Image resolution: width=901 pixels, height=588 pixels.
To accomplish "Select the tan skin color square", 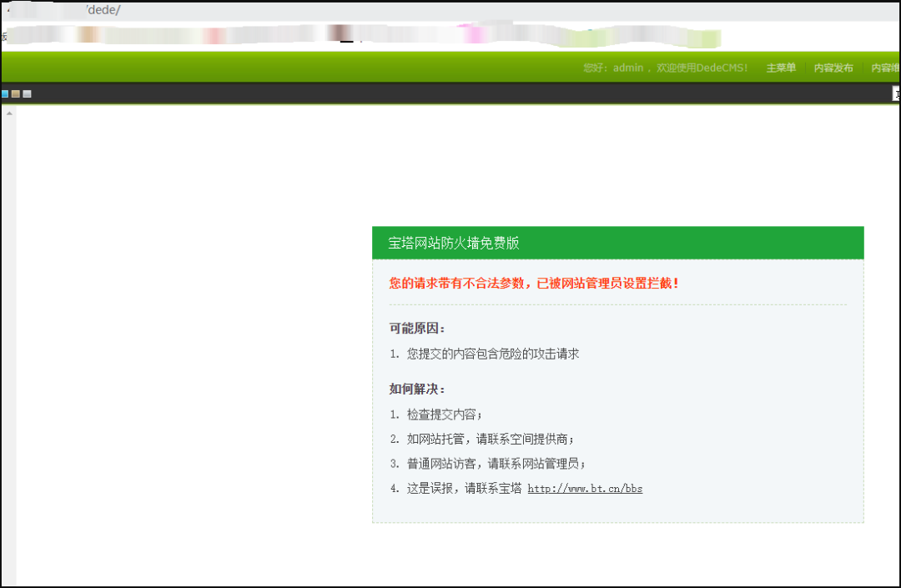I will (x=16, y=93).
